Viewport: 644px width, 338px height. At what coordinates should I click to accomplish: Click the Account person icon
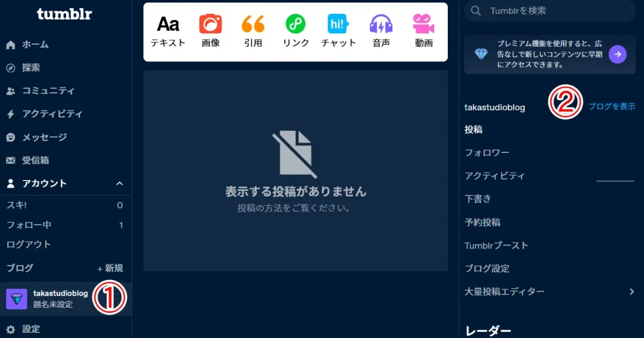pos(11,183)
